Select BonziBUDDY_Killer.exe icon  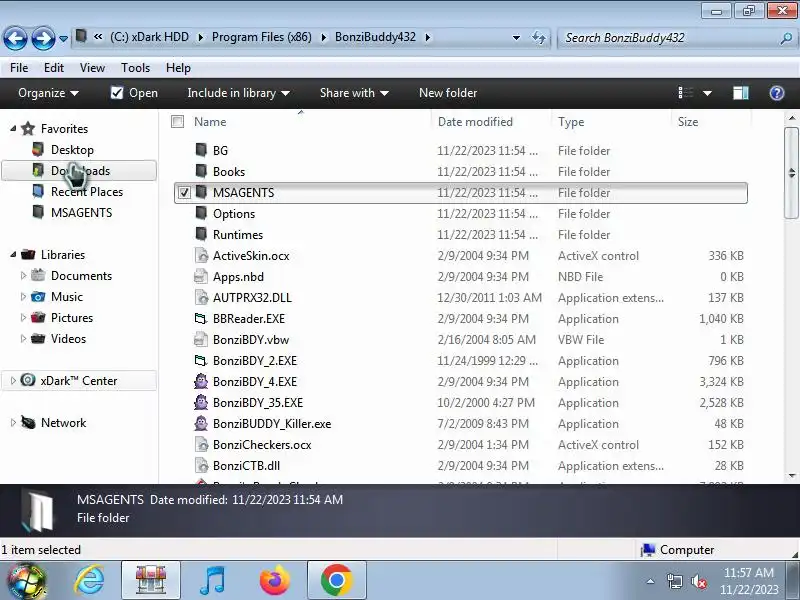pyautogui.click(x=202, y=423)
